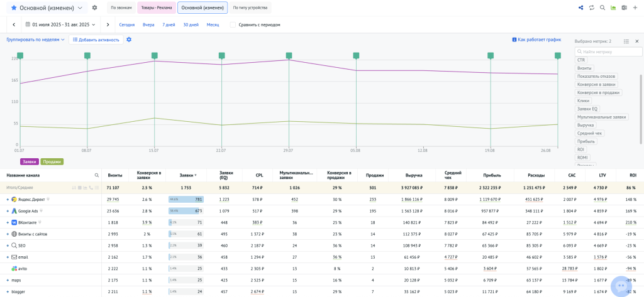644x297 pixels.
Task: Open the 'Группировать по неделям' dropdown
Action: tap(35, 40)
